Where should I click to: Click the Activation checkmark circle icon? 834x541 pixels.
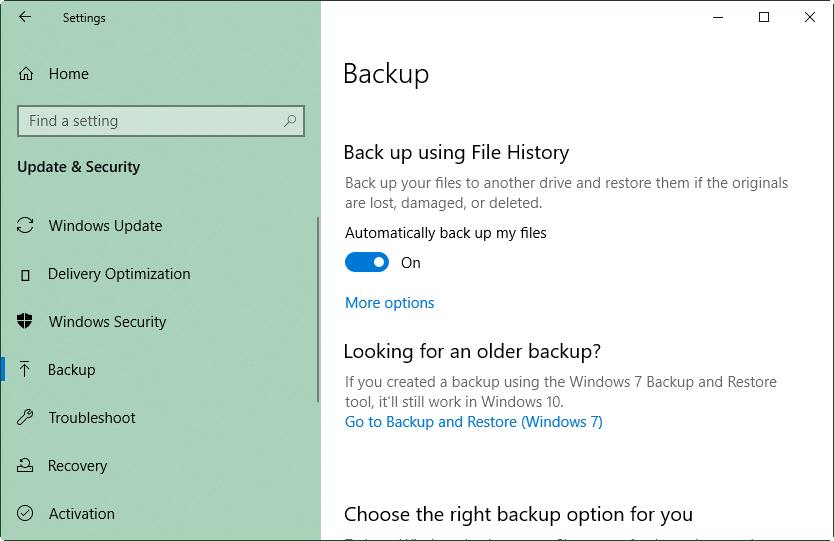26,514
